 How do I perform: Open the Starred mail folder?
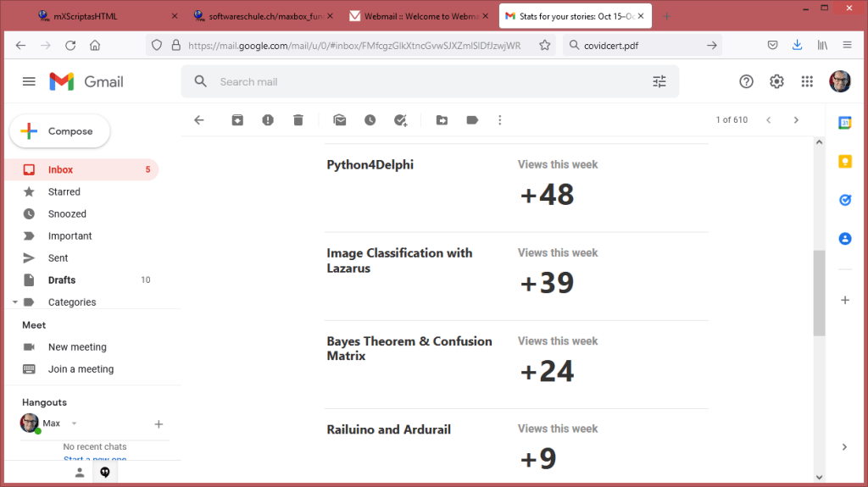tap(64, 192)
